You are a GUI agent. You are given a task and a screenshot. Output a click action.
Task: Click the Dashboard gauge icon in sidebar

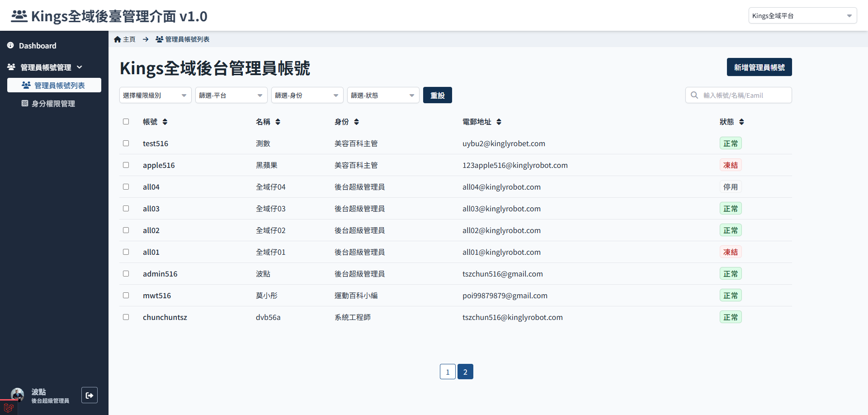tap(10, 45)
